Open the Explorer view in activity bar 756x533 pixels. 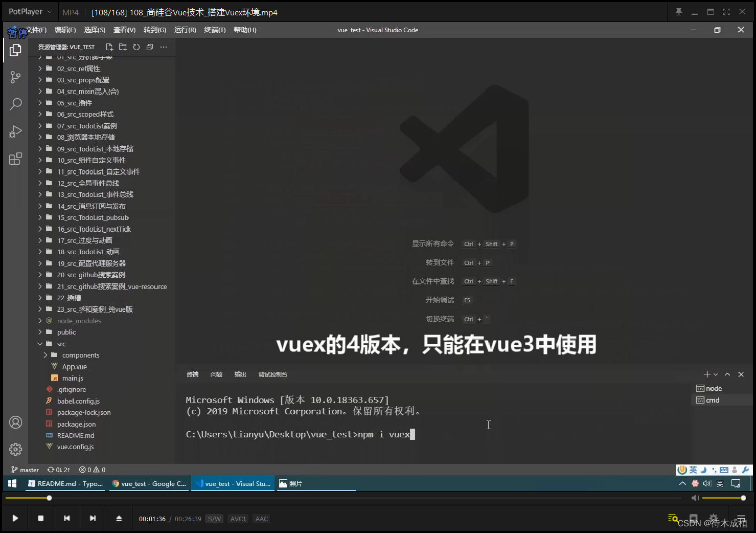[16, 50]
